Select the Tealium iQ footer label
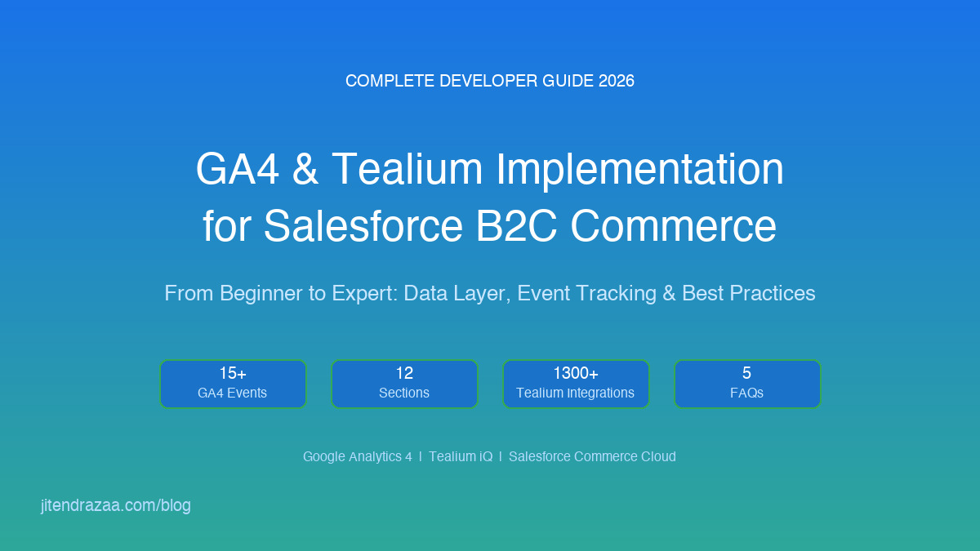Image resolution: width=980 pixels, height=551 pixels. point(460,456)
